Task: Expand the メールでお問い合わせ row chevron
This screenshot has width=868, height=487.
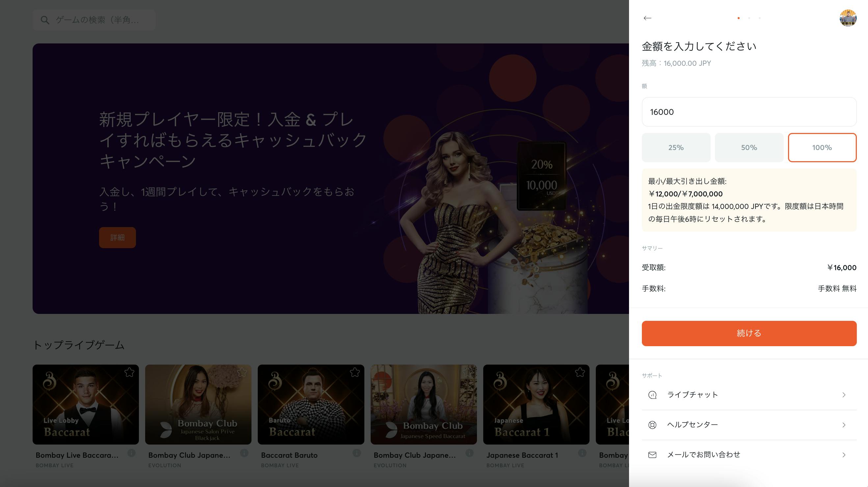Action: 844,455
